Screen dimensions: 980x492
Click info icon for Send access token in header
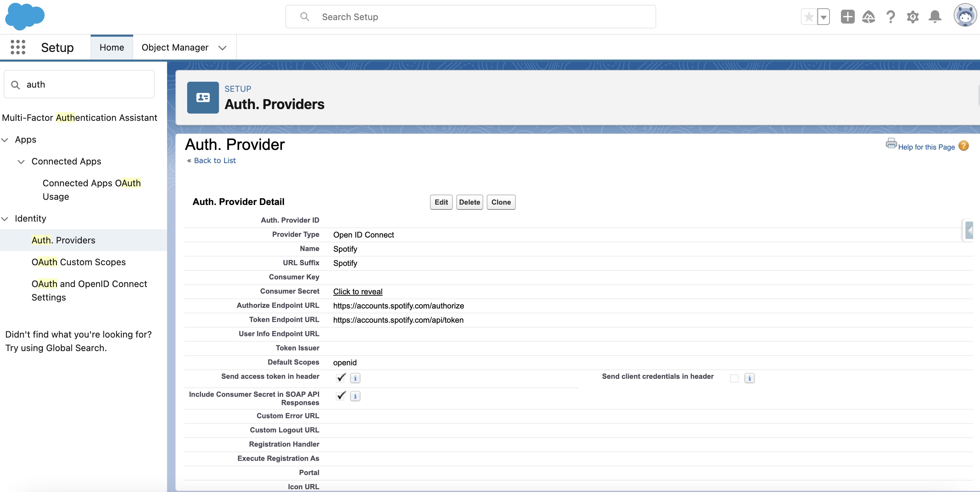[x=355, y=378]
